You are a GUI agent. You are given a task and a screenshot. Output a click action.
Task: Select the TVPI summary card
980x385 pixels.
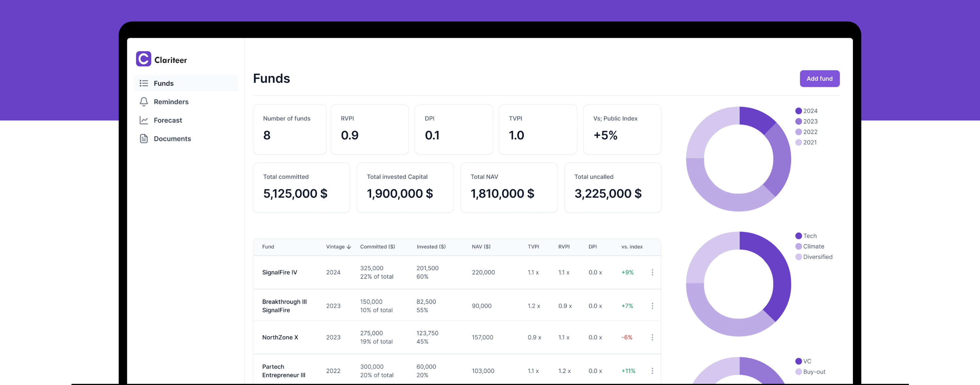coord(538,130)
